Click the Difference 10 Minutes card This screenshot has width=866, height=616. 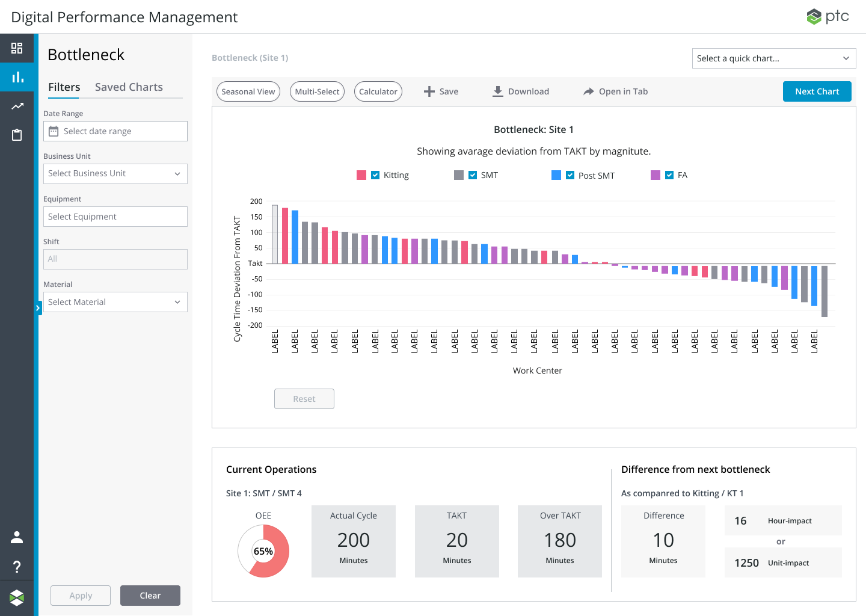663,541
